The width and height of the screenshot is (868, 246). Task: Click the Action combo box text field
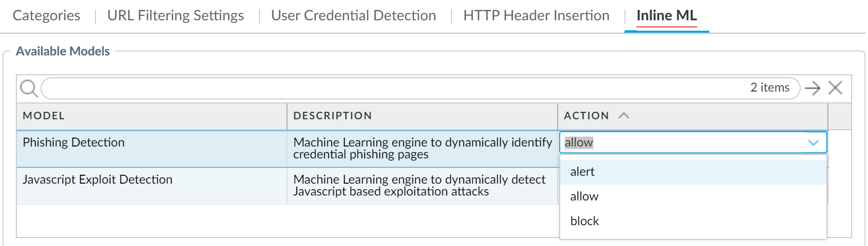tap(678, 143)
